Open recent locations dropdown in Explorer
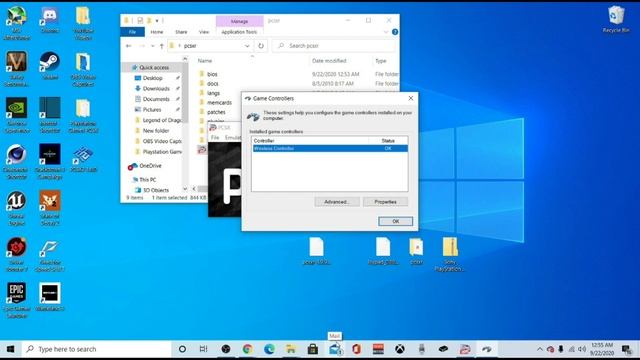Screen dimensions: 640x360 152,46
